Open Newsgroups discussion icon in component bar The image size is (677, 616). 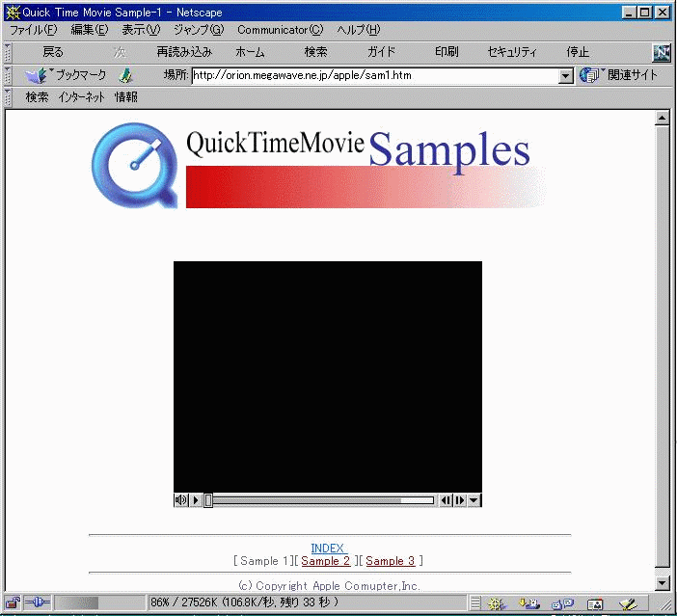click(x=562, y=603)
